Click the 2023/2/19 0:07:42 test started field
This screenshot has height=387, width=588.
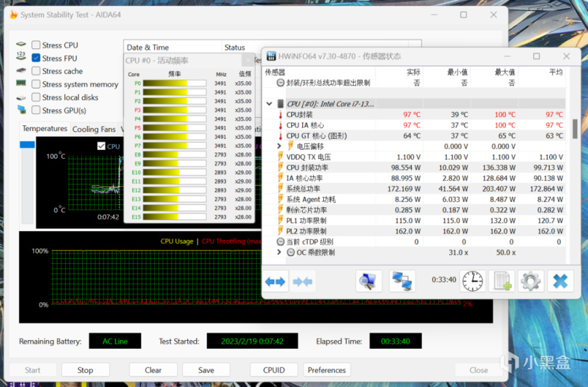(252, 341)
